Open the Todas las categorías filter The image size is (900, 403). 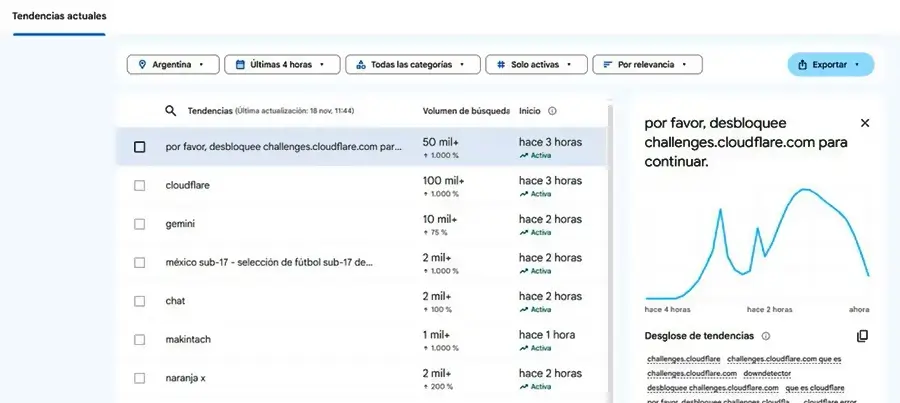(x=413, y=65)
